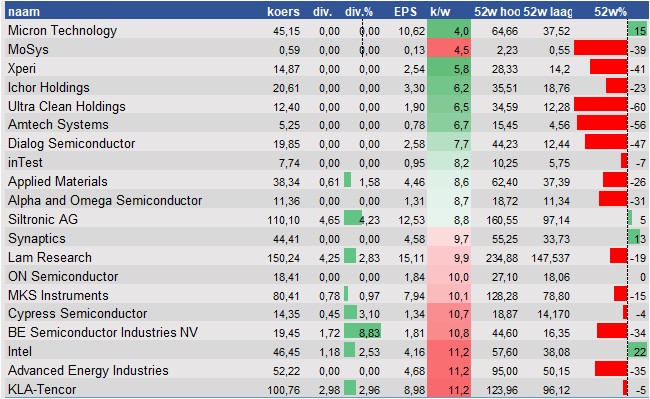
Task: Select the 52w% column header
Action: click(610, 12)
